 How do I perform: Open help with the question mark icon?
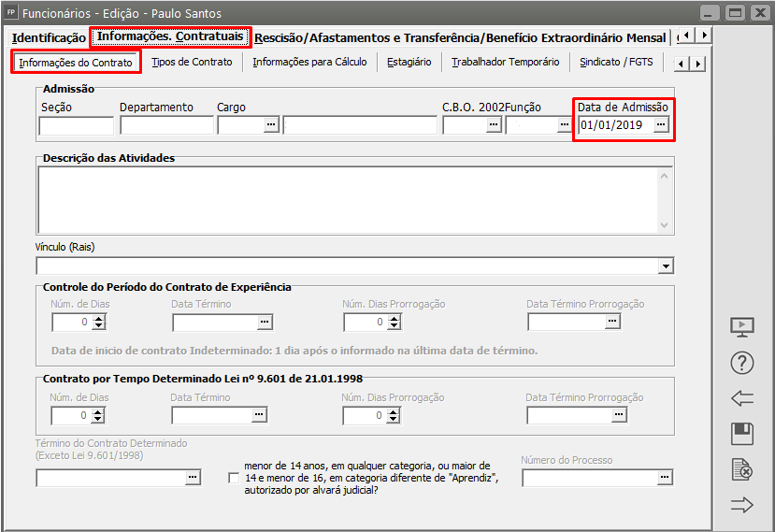pyautogui.click(x=741, y=363)
